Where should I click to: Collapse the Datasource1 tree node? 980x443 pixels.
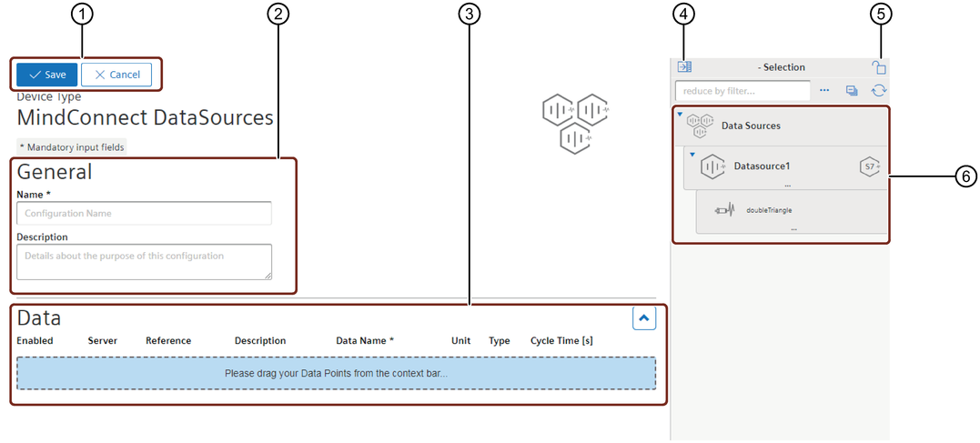[692, 155]
